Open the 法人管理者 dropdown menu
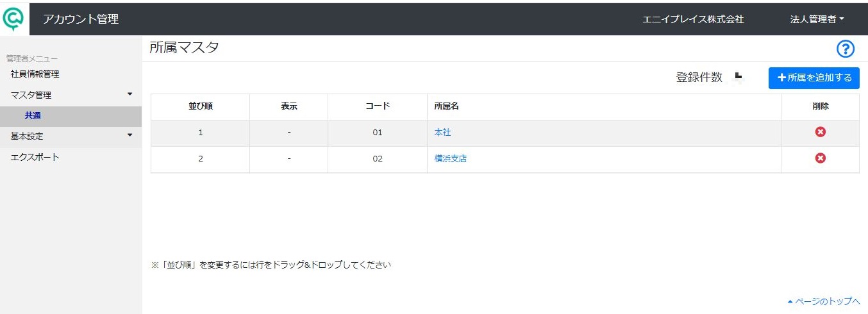Image resolution: width=868 pixels, height=314 pixels. pos(817,19)
